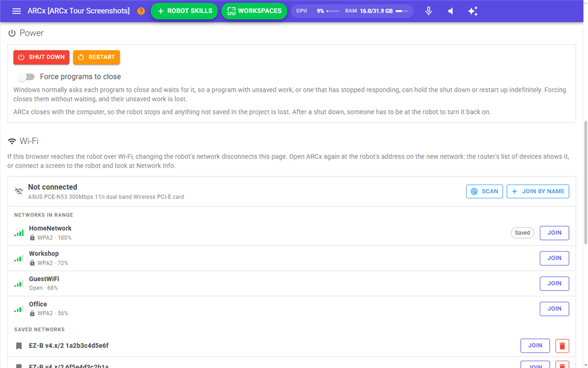Screen dimensions: 588x368
Task: Click the CPU usage bar
Action: pos(333,11)
